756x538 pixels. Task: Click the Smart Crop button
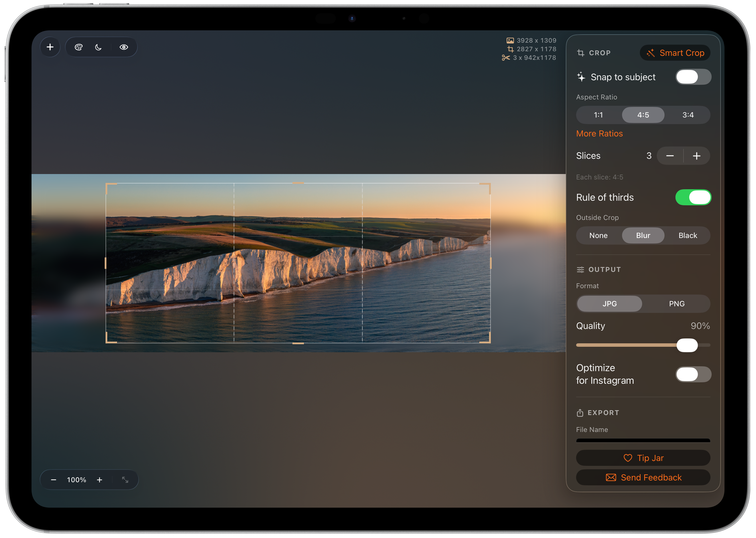point(675,53)
